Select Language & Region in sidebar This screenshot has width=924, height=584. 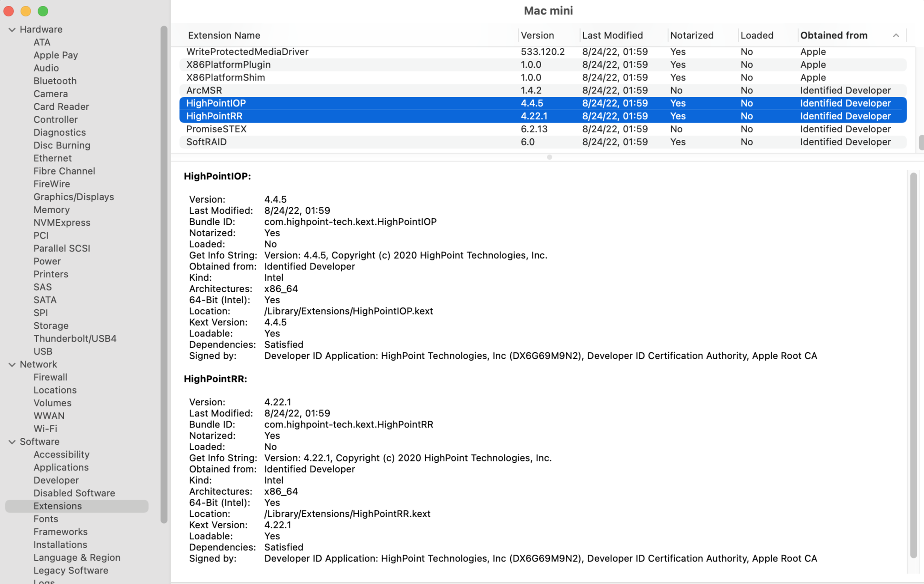[77, 558]
